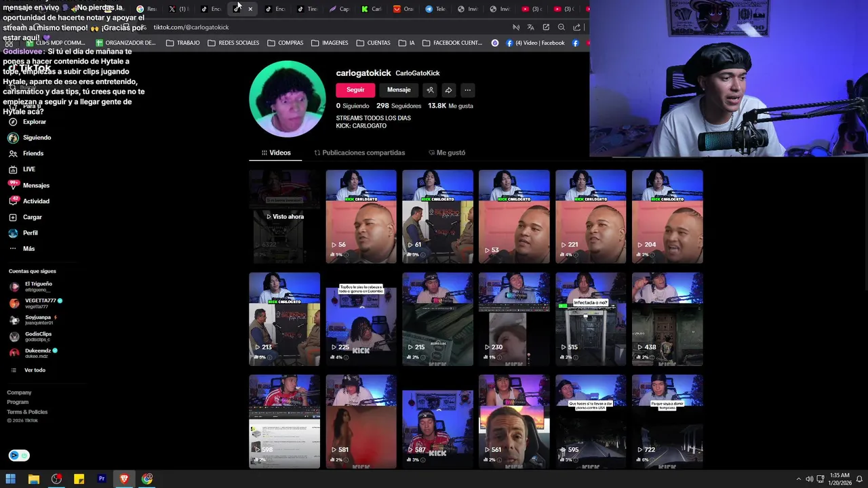Click Program footer link
The image size is (868, 488).
[18, 402]
